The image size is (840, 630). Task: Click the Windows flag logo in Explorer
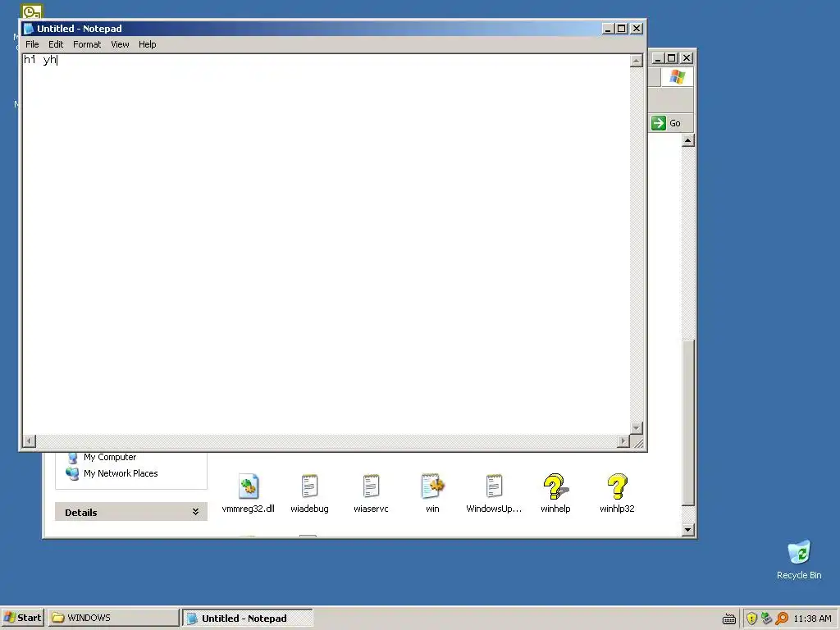(677, 76)
